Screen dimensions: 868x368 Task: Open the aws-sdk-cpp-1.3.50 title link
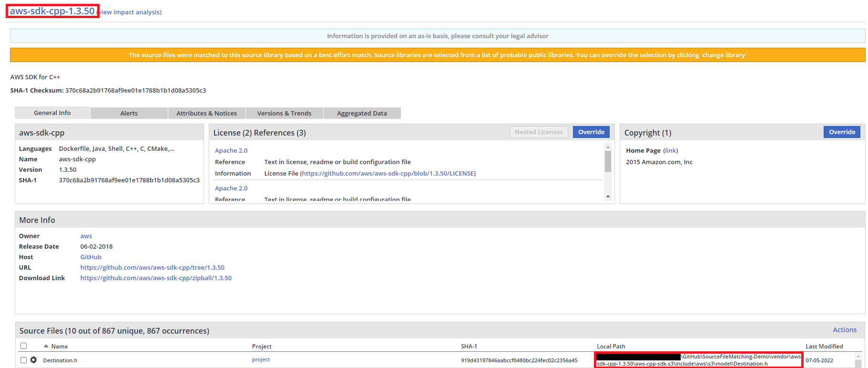[x=52, y=11]
